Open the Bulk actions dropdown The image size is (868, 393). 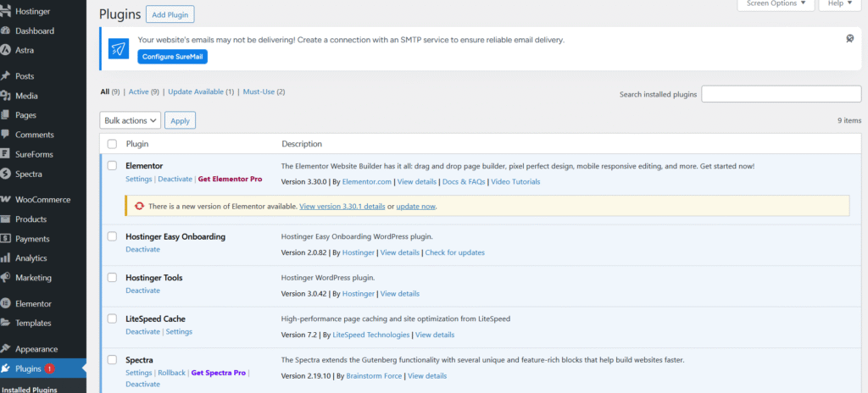[x=131, y=121]
